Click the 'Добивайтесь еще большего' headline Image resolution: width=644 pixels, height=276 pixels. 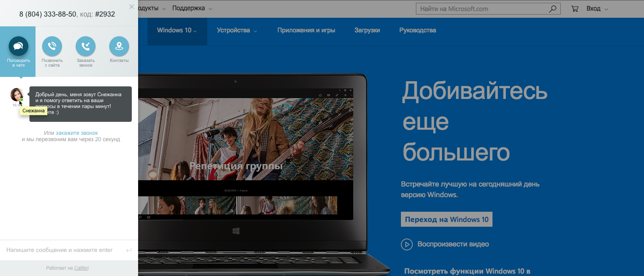[x=475, y=121]
